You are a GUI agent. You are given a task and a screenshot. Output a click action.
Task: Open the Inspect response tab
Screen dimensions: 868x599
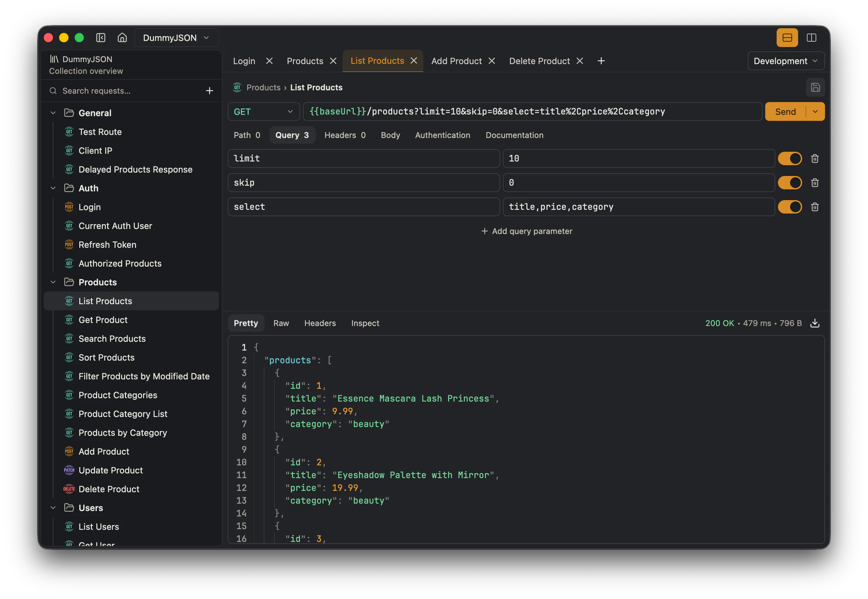coord(365,323)
